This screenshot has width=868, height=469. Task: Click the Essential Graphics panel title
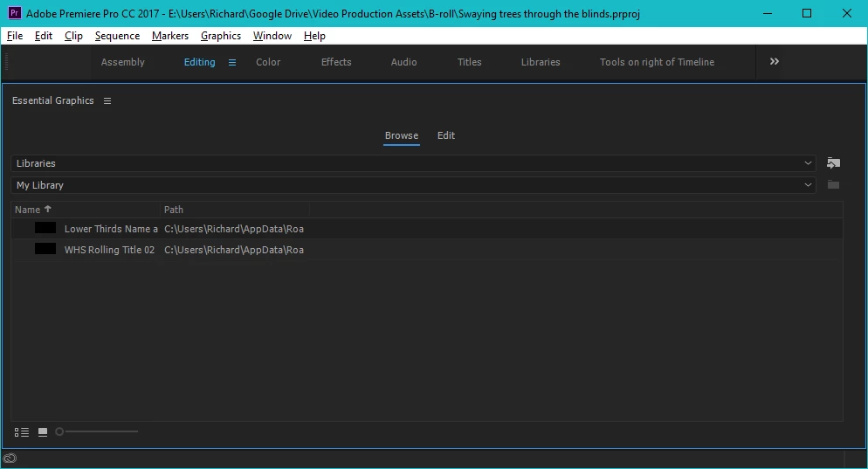tap(53, 100)
